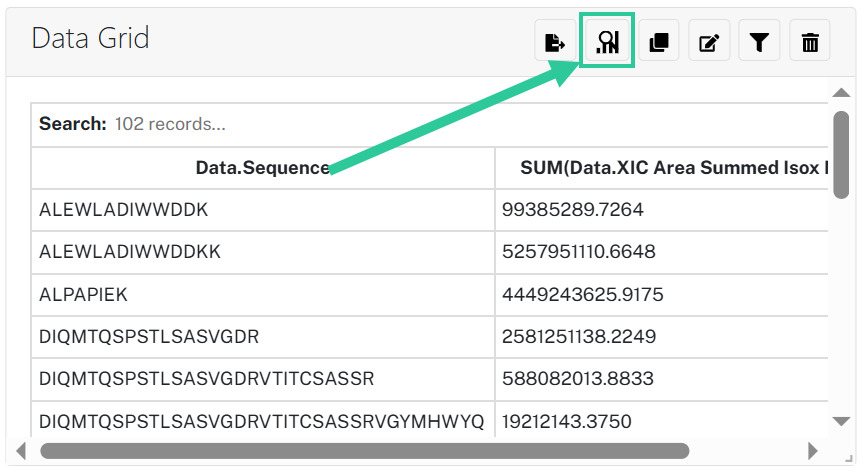
Task: Click the DIQMTQSPSTLSASVGDR sequence cell
Action: click(263, 337)
